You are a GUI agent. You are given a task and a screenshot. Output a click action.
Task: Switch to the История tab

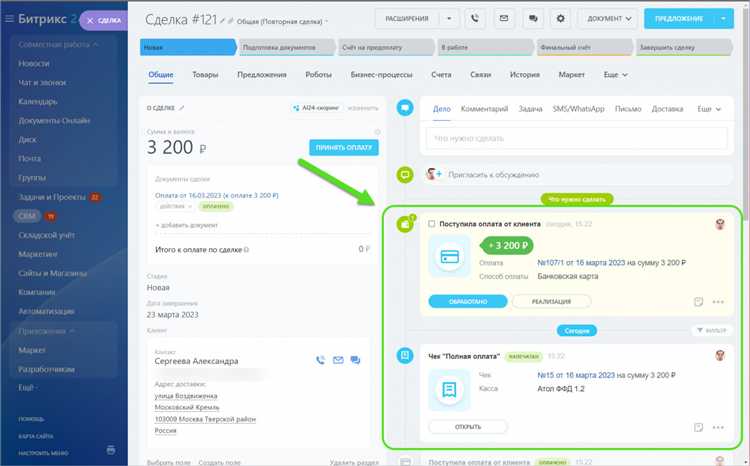(x=525, y=75)
